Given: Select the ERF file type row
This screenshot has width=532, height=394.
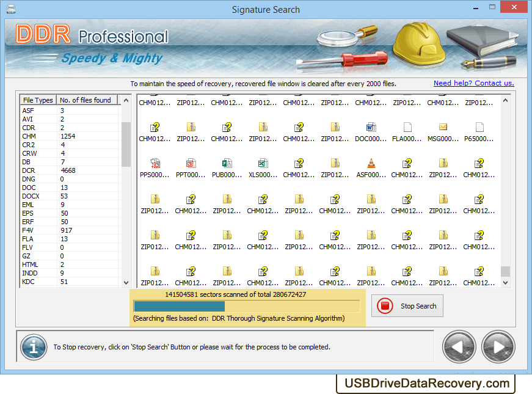Looking at the screenshot, I should tap(71, 222).
